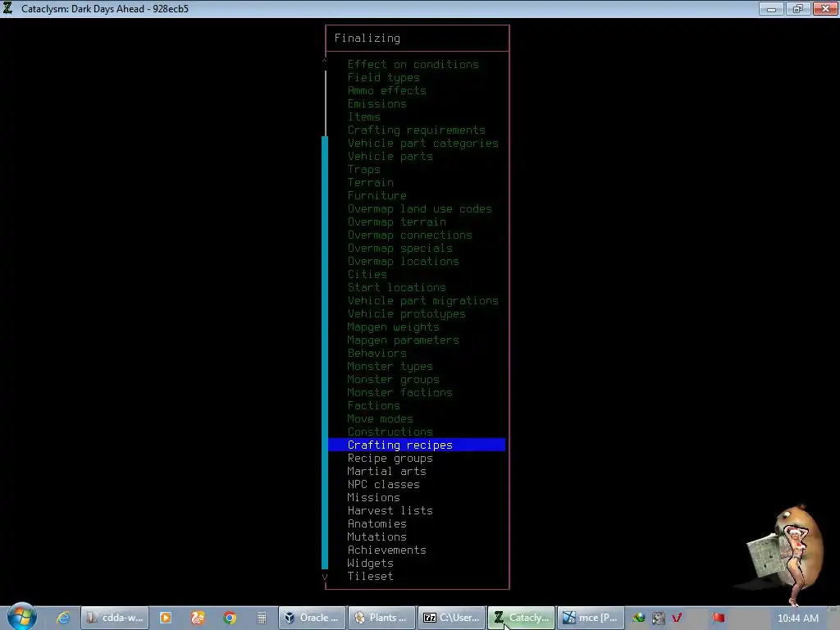Image resolution: width=840 pixels, height=630 pixels.
Task: Click the red V system tray icon
Action: (677, 618)
